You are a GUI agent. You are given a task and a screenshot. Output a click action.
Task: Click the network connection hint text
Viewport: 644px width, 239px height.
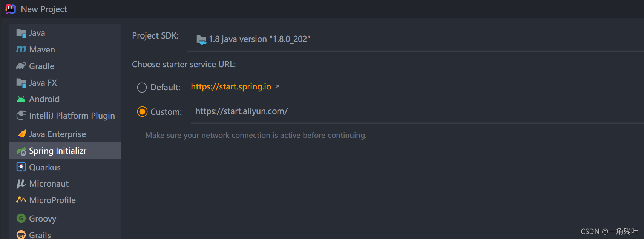(256, 135)
